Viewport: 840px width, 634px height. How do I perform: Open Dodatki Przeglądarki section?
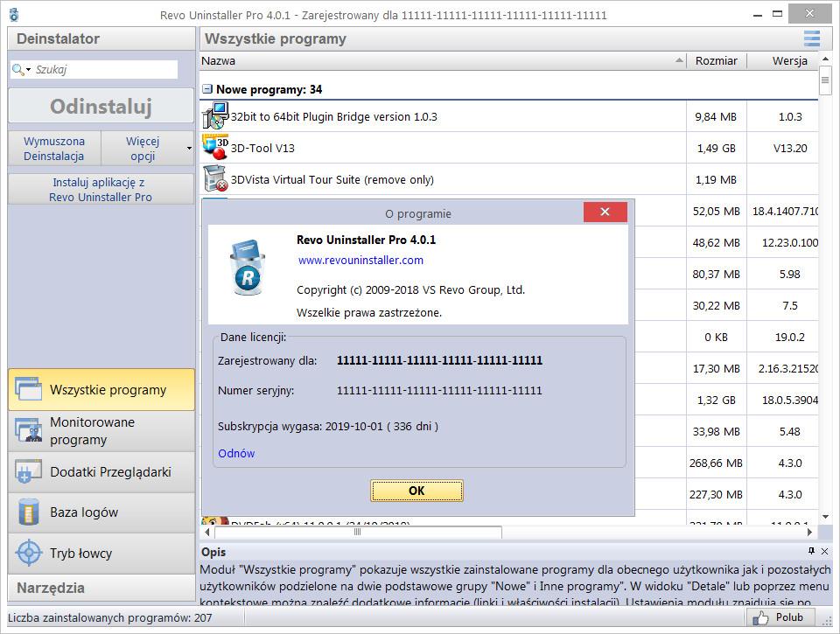tap(101, 471)
